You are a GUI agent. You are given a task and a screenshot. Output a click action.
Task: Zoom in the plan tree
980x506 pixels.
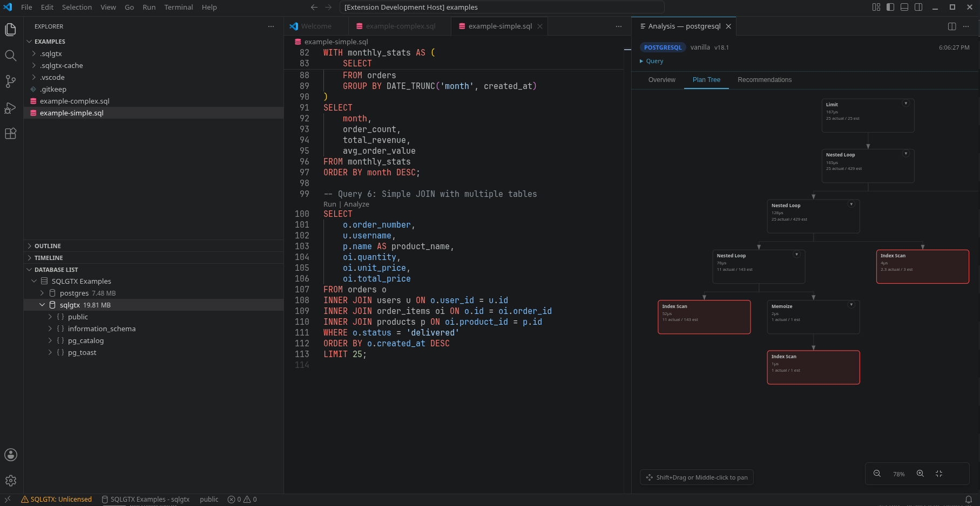point(920,474)
